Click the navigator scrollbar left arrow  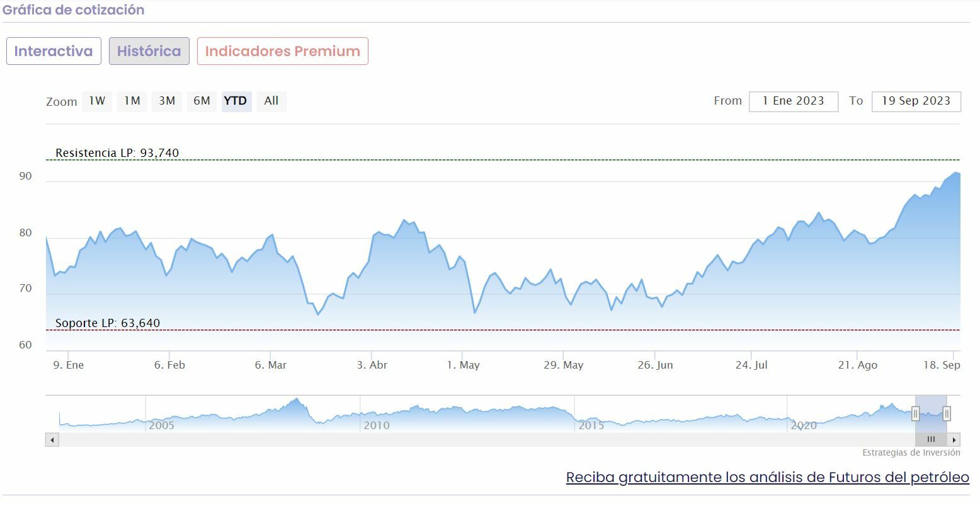tap(52, 440)
